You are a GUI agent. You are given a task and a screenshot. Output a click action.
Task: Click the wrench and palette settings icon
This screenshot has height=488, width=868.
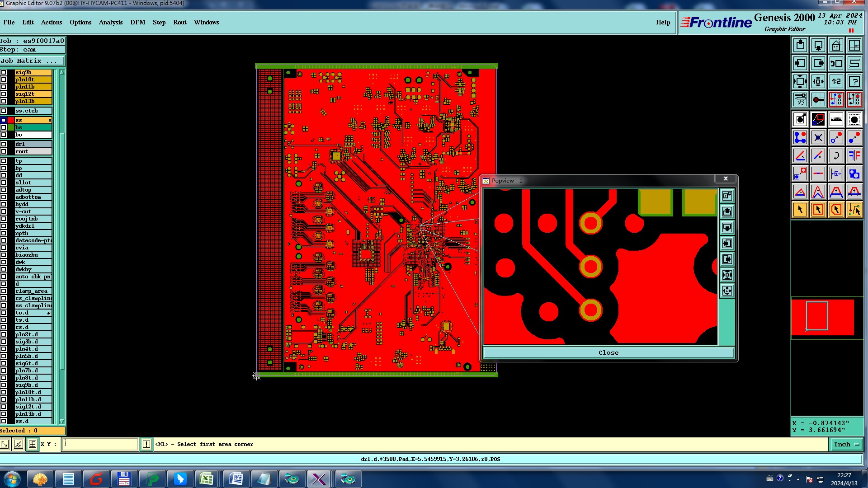800,99
